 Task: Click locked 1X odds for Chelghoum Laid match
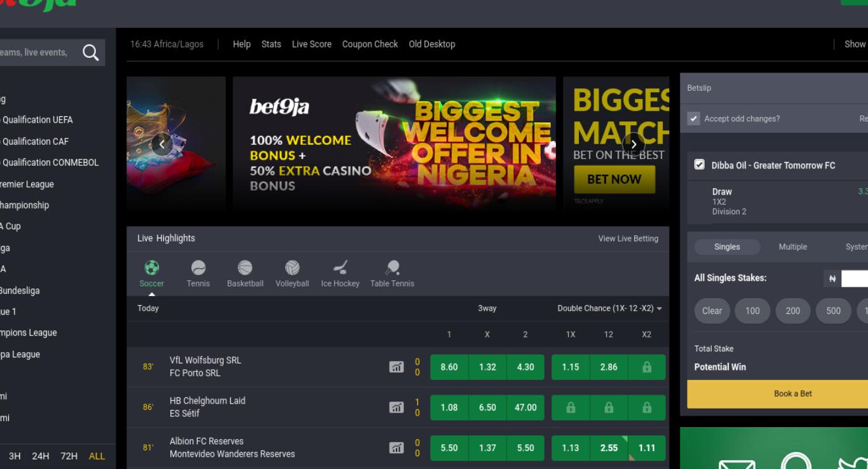pyautogui.click(x=571, y=408)
